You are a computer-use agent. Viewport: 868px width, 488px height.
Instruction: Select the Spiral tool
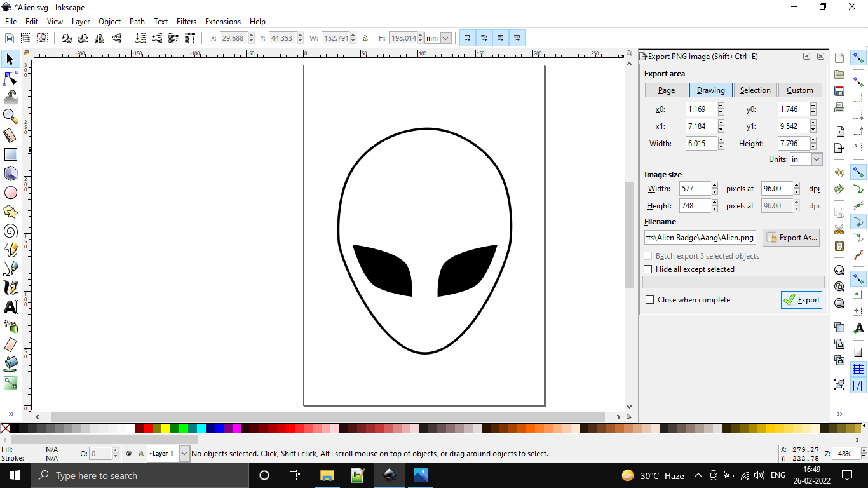[10, 231]
